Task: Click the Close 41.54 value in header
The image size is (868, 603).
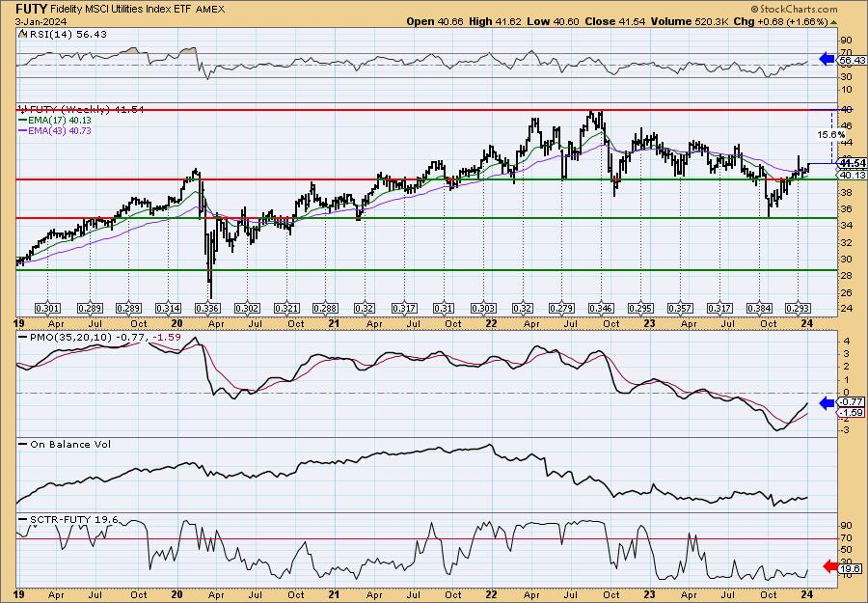Action: tap(614, 21)
